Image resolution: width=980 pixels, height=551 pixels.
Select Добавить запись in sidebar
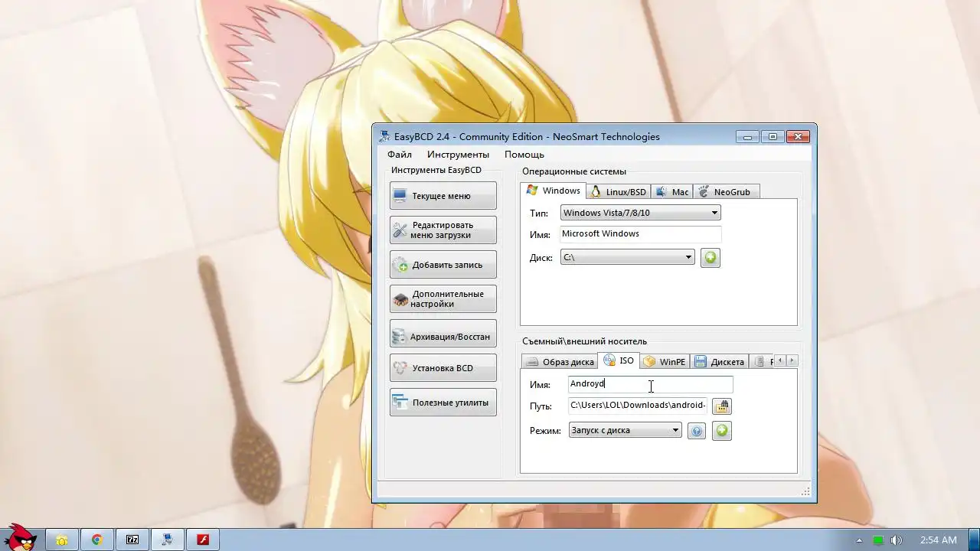tap(443, 265)
